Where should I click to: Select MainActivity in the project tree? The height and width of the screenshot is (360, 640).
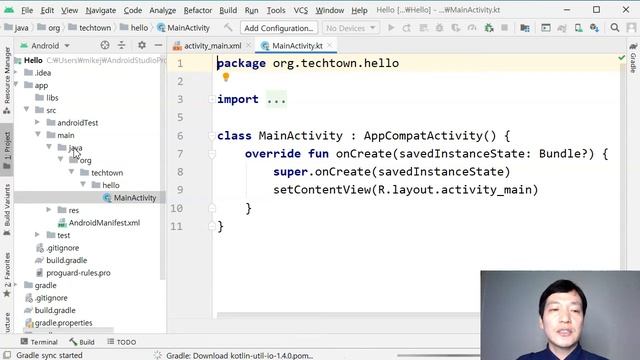point(130,198)
